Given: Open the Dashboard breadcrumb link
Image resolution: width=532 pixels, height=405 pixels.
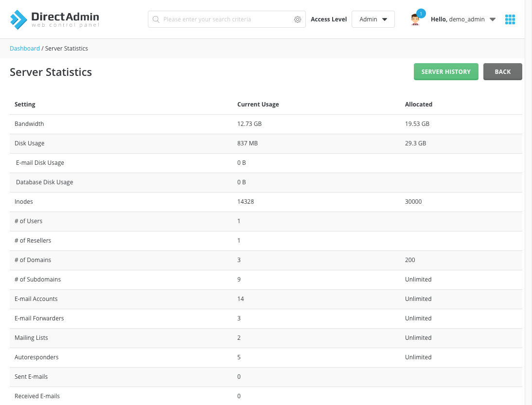Looking at the screenshot, I should pos(24,48).
